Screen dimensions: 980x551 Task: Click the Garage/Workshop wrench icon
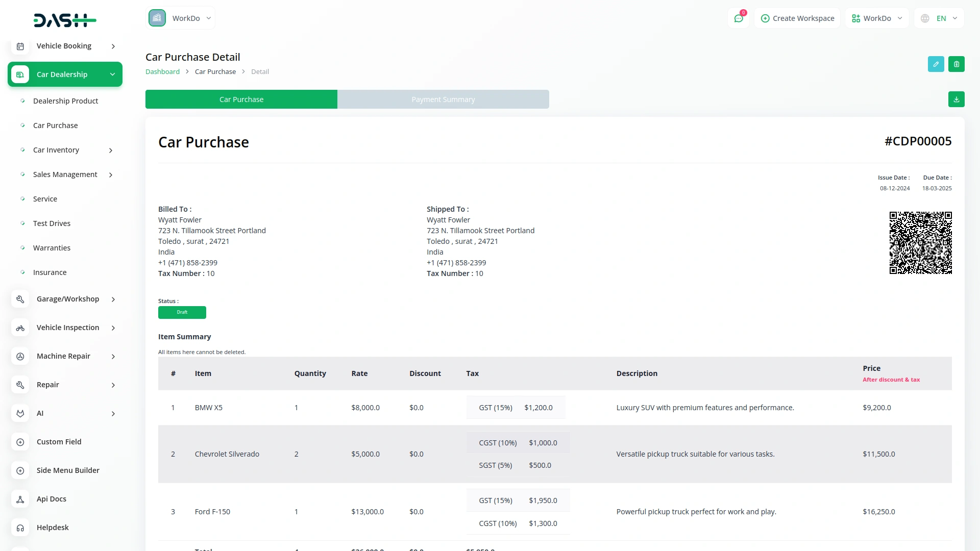tap(20, 299)
